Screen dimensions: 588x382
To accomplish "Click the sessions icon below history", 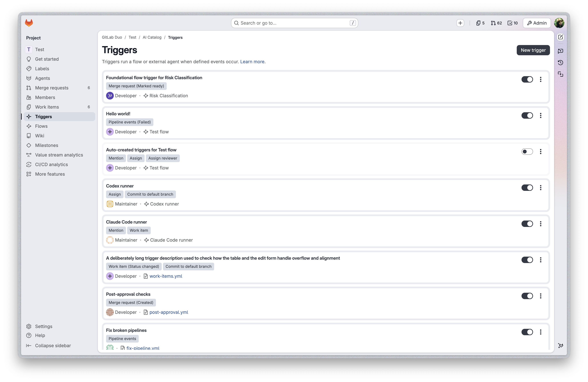I will (x=560, y=74).
